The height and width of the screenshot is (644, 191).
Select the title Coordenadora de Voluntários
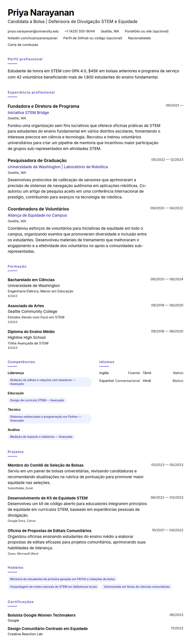(x=38, y=209)
